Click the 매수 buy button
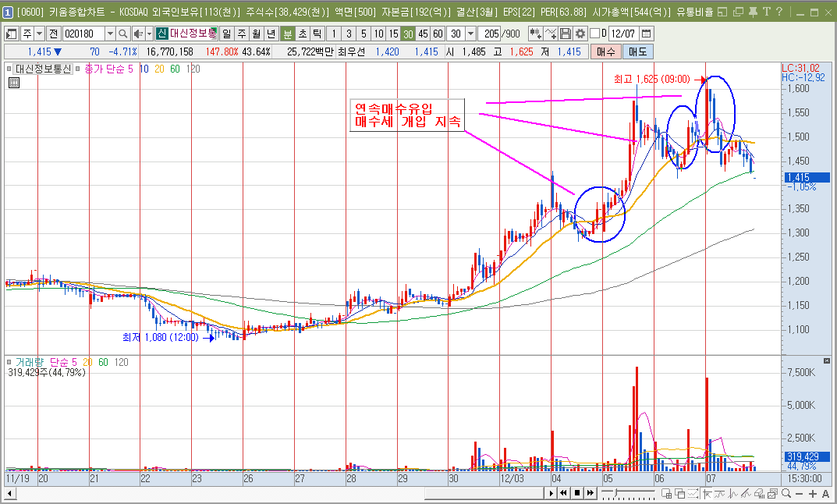837x504 pixels. pyautogui.click(x=605, y=51)
